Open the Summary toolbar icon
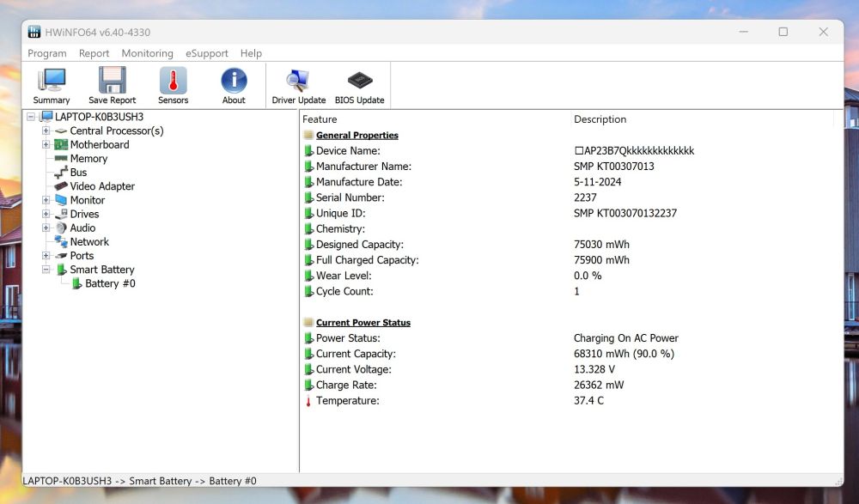Viewport: 859px width, 504px height. click(52, 82)
